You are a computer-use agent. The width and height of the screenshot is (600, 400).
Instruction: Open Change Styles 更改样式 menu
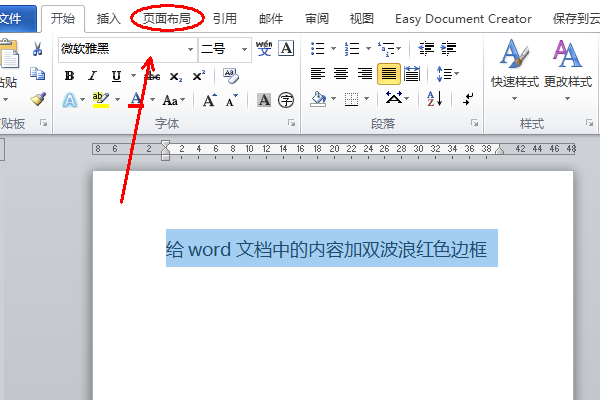click(568, 70)
